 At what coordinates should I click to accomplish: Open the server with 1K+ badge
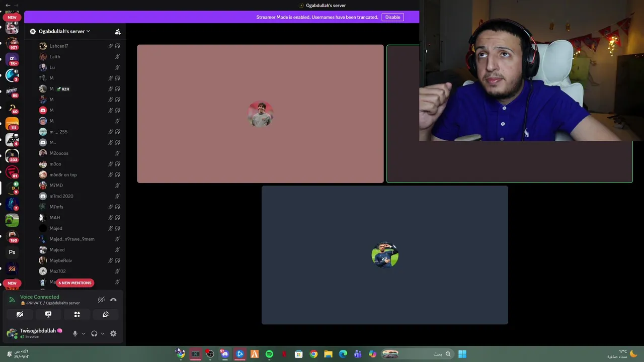(12, 59)
